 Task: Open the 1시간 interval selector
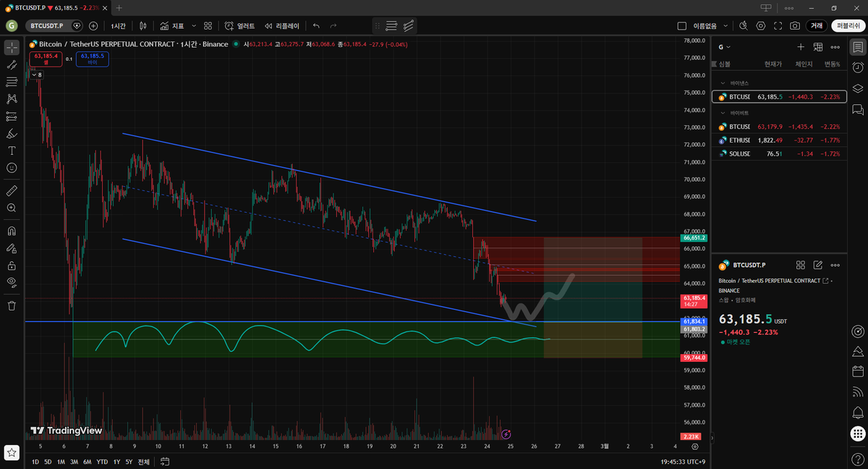[119, 25]
